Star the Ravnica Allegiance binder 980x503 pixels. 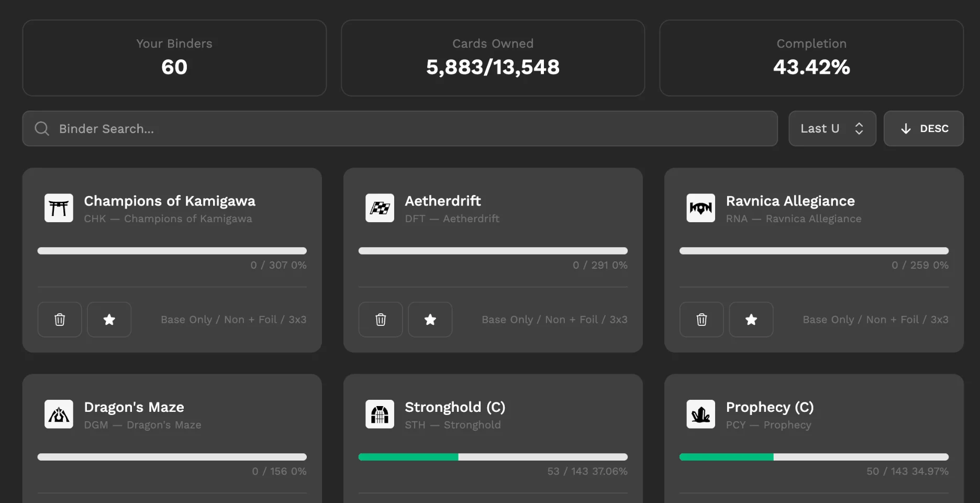point(751,320)
